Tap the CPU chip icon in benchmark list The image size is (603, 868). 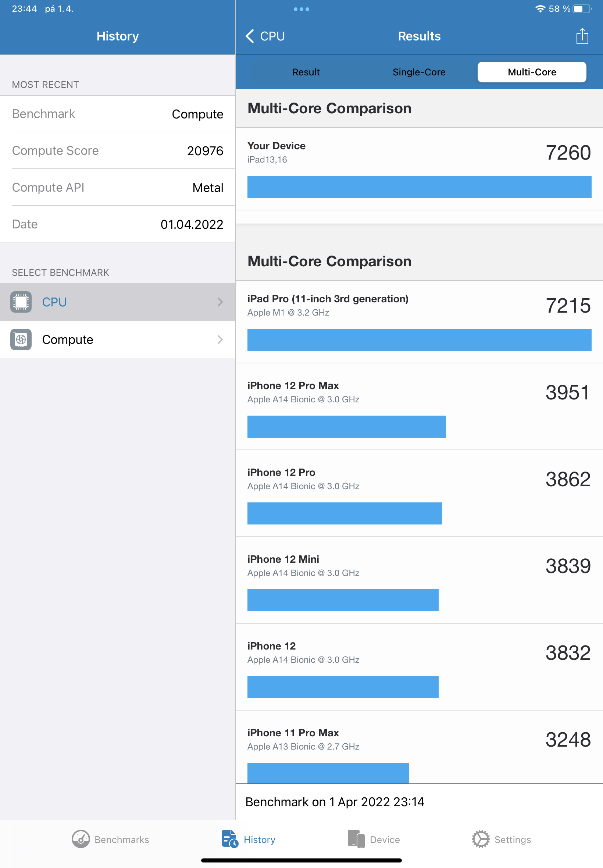(21, 302)
